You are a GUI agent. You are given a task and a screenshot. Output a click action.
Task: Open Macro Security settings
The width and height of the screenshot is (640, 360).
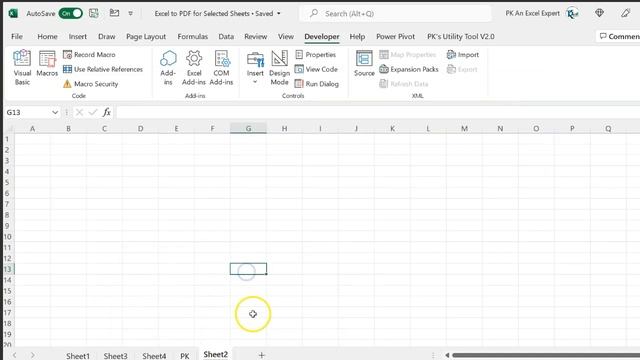click(x=91, y=84)
